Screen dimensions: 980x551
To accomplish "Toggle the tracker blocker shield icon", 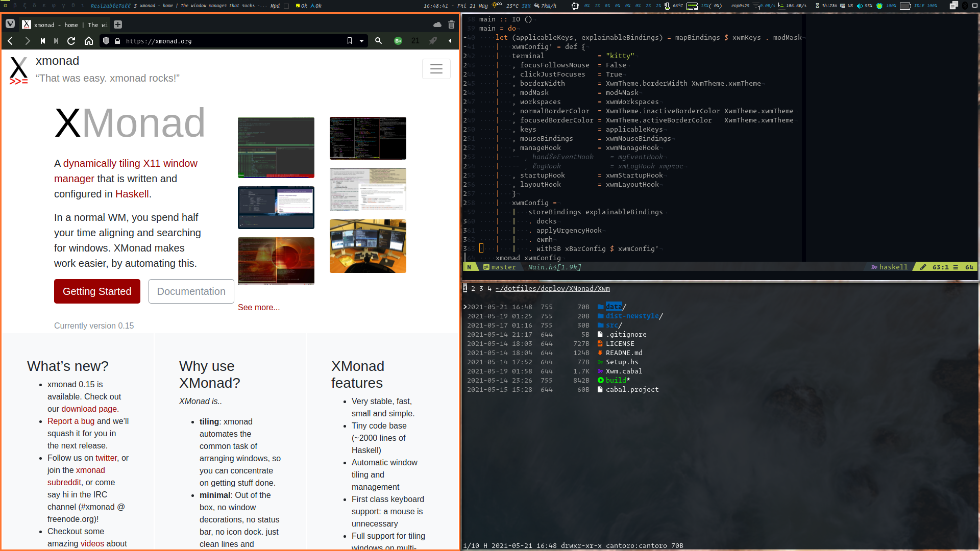I will tap(106, 41).
